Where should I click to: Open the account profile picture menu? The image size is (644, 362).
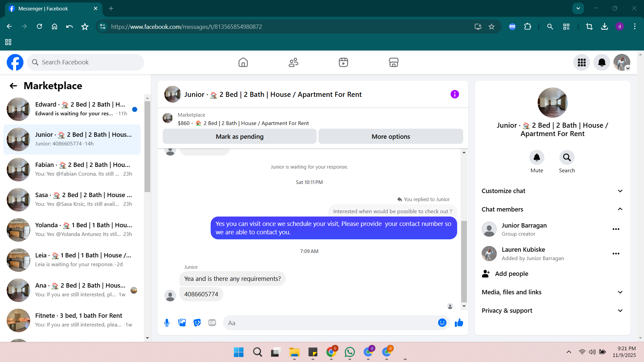click(622, 62)
